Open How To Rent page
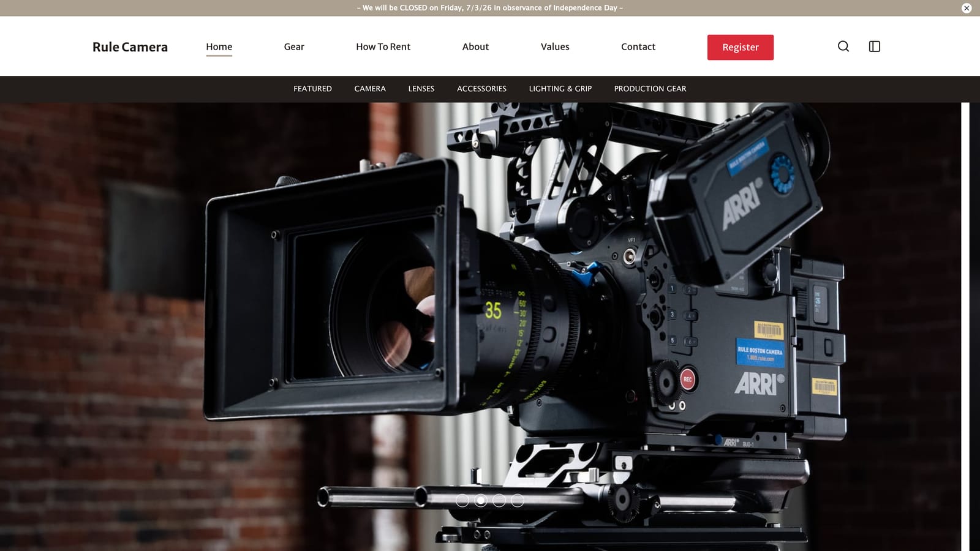The height and width of the screenshot is (551, 980). (383, 47)
